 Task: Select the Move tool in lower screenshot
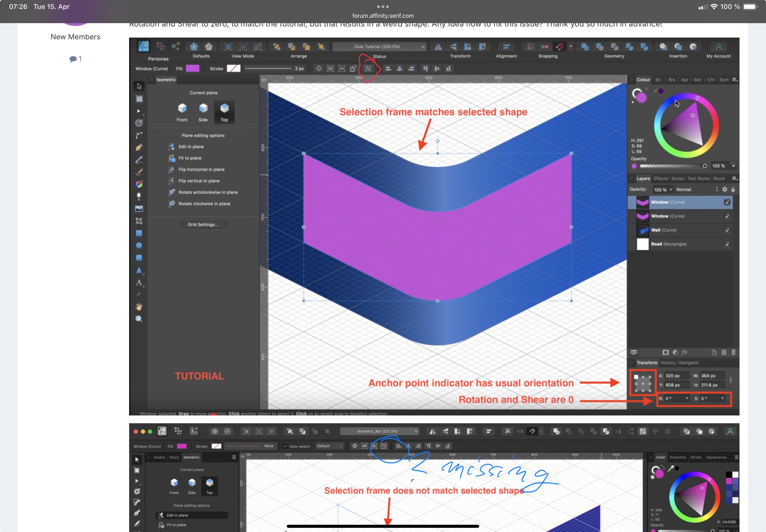[x=137, y=460]
